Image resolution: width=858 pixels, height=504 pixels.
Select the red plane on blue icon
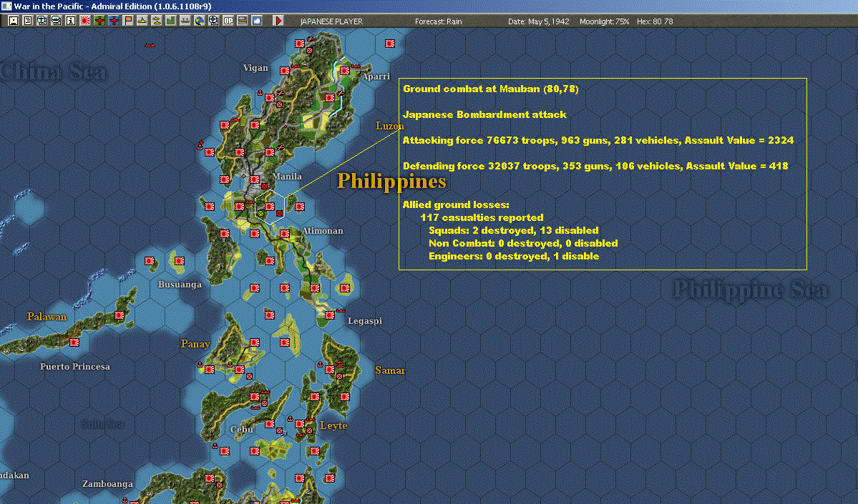coord(114,21)
